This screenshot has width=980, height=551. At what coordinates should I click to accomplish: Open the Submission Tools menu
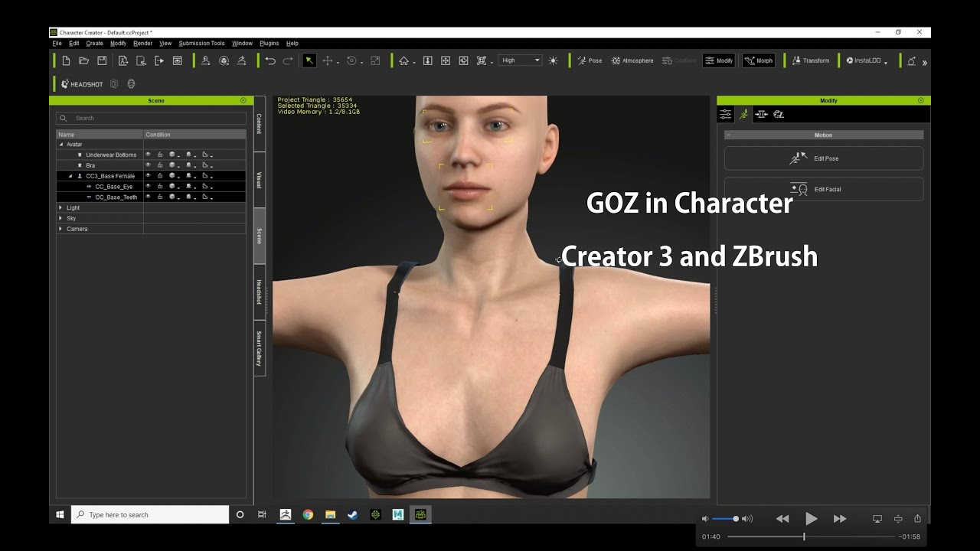pos(201,44)
